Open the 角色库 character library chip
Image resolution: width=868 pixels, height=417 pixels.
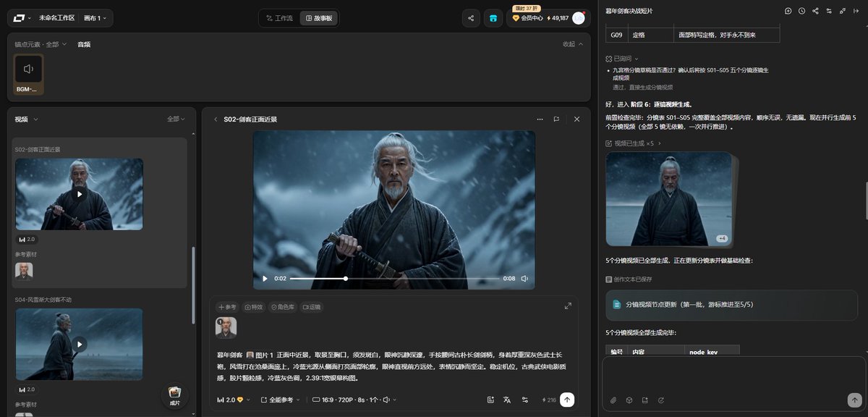click(283, 307)
